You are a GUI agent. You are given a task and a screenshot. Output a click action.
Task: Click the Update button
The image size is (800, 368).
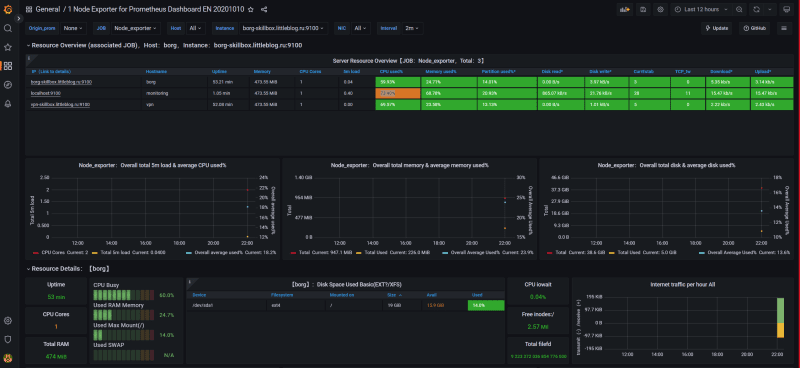coord(717,29)
